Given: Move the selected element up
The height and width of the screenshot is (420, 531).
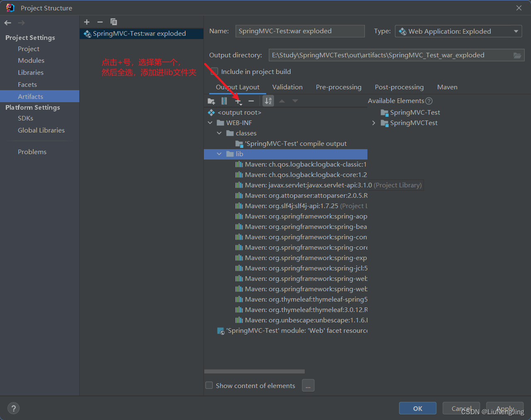Looking at the screenshot, I should point(282,101).
